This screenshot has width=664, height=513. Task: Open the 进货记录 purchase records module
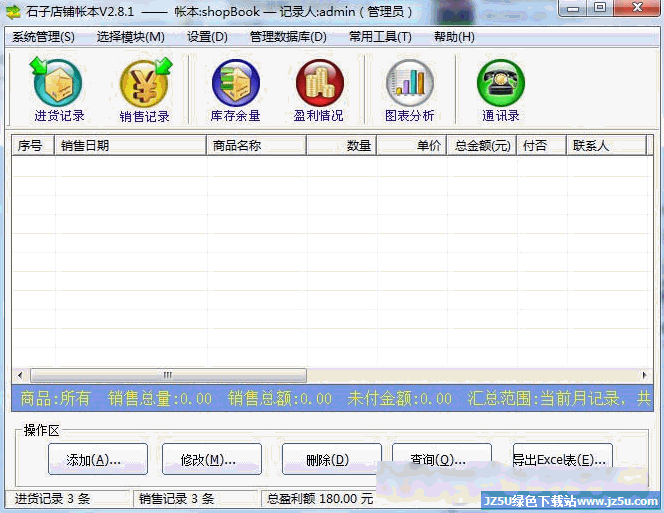58,90
